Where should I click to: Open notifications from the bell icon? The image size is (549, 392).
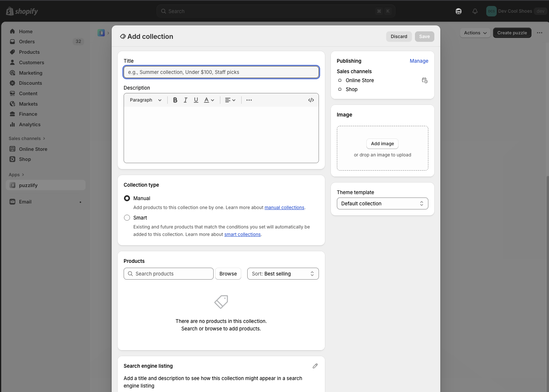(x=475, y=11)
